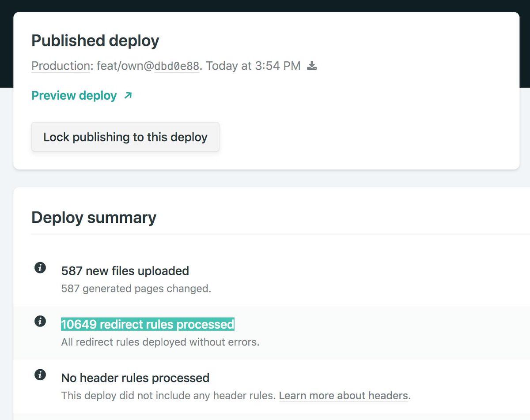Screen dimensions: 530x420
Task: Click info icon beside No header rules
Action: (x=40, y=375)
